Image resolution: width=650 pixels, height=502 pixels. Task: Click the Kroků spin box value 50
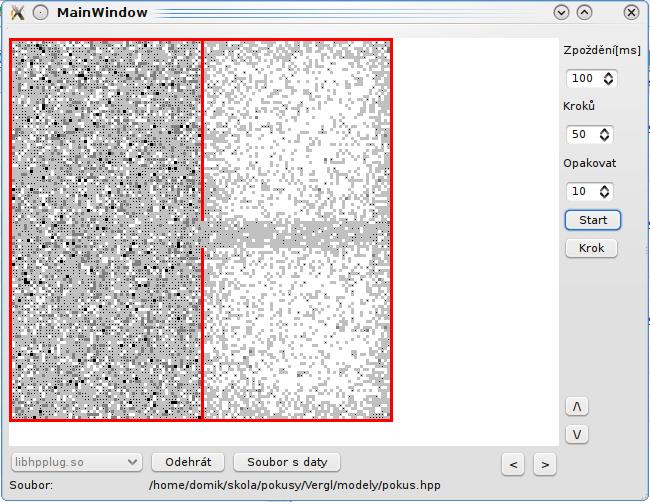pos(580,134)
